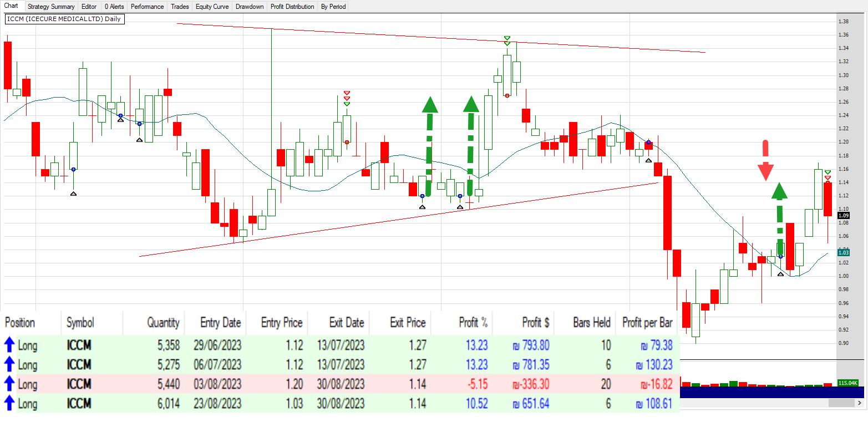Screen dimensions: 868x422
Task: View the Equity Curve tab
Action: tap(212, 7)
